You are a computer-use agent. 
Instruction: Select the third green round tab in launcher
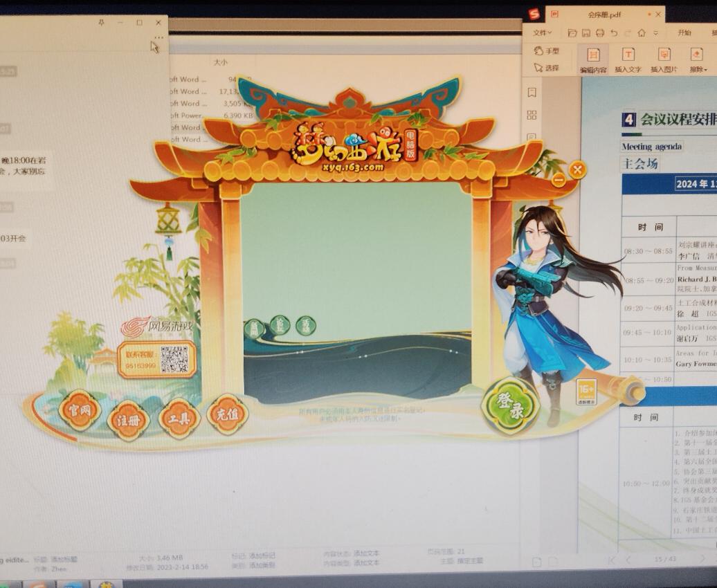click(305, 326)
